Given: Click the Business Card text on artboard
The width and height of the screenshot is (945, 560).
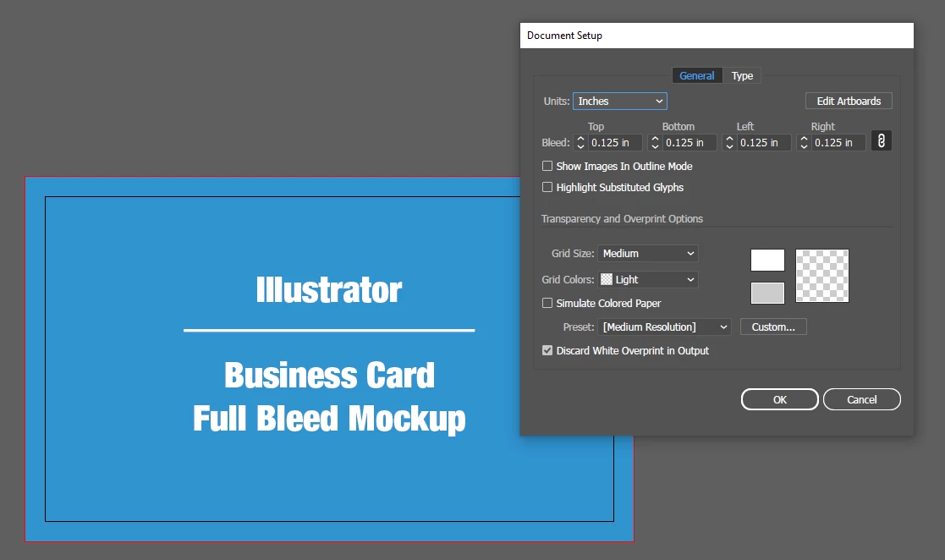Looking at the screenshot, I should (329, 375).
